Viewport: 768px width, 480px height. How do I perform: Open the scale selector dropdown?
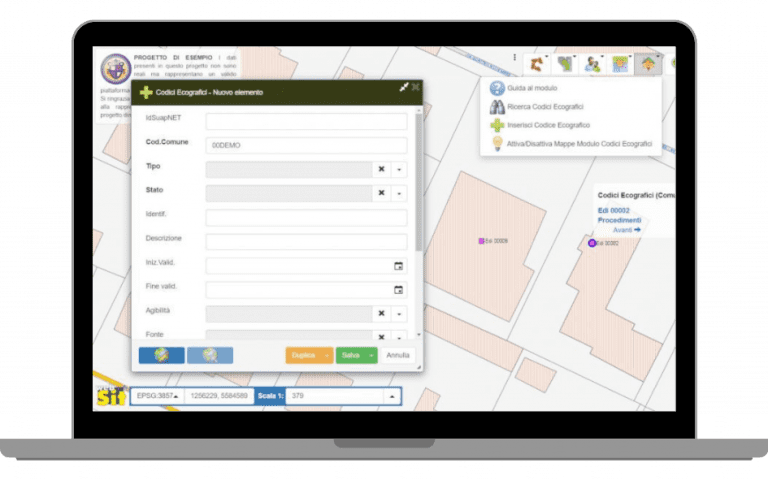(x=392, y=396)
